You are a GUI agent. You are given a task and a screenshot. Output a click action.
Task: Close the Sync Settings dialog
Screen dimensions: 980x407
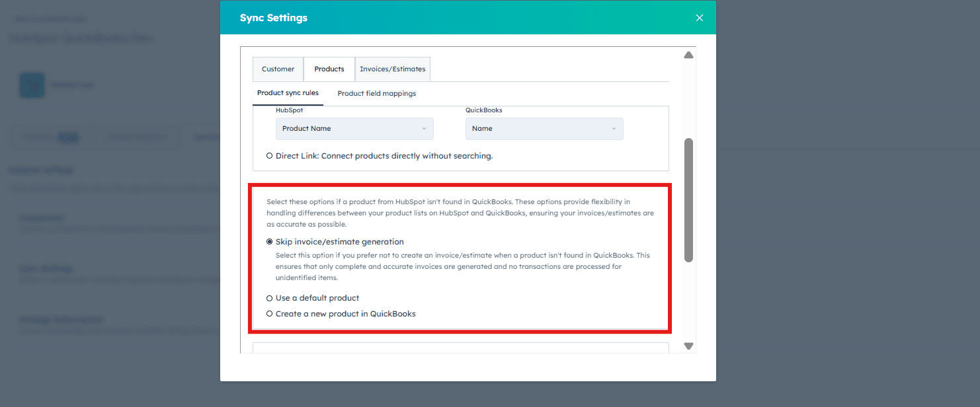pyautogui.click(x=700, y=18)
